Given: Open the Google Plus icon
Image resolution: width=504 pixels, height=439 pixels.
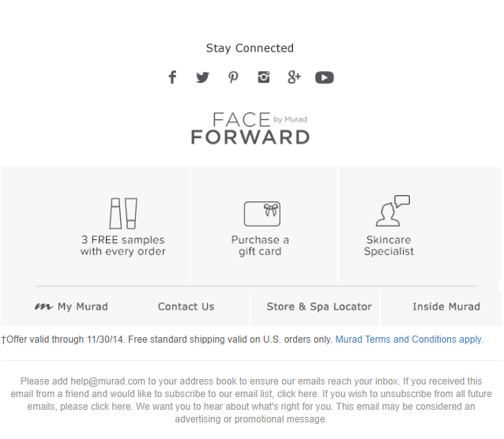Looking at the screenshot, I should (294, 77).
